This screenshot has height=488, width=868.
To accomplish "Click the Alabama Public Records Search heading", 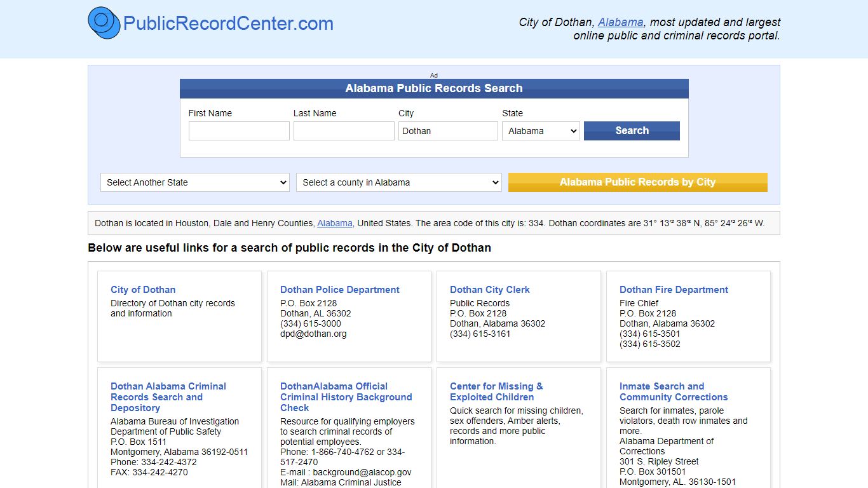I will click(434, 88).
